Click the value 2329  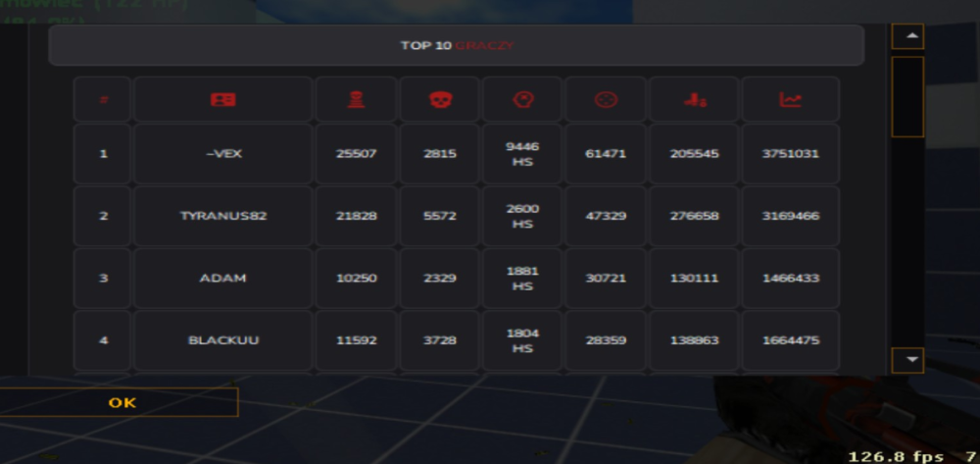[x=440, y=278]
